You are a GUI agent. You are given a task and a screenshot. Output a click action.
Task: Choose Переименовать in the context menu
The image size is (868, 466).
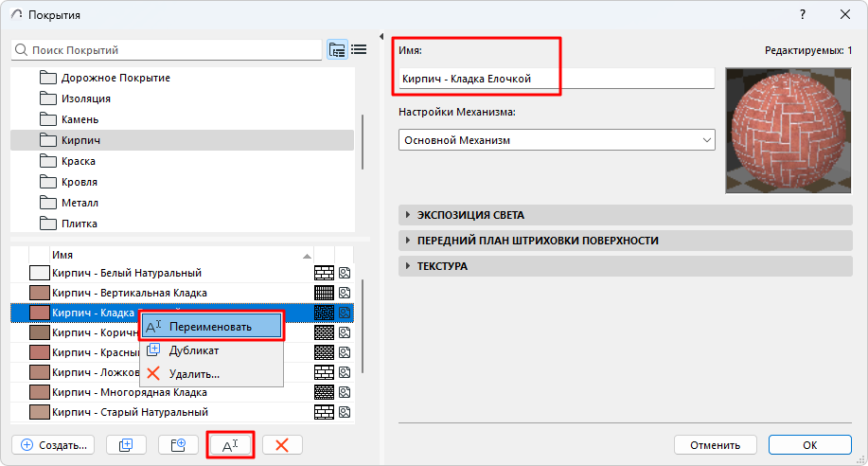coord(211,327)
